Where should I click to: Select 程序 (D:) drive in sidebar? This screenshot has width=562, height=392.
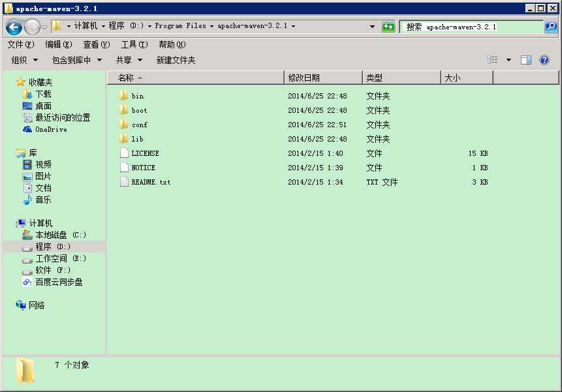tap(53, 247)
